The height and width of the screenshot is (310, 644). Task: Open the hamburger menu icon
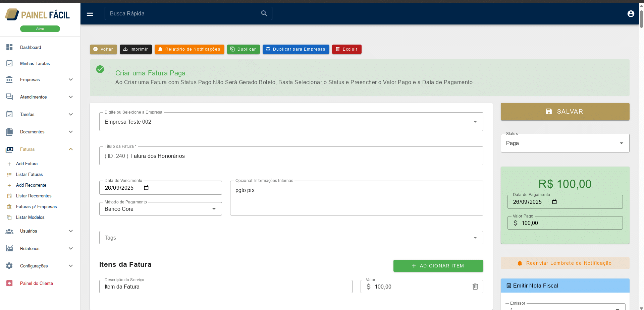[x=90, y=14]
